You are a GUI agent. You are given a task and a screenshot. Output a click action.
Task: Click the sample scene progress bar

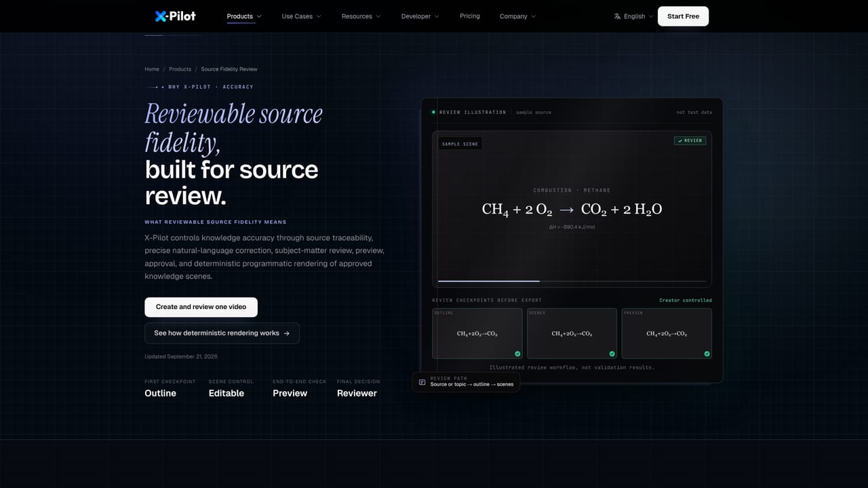(572, 281)
